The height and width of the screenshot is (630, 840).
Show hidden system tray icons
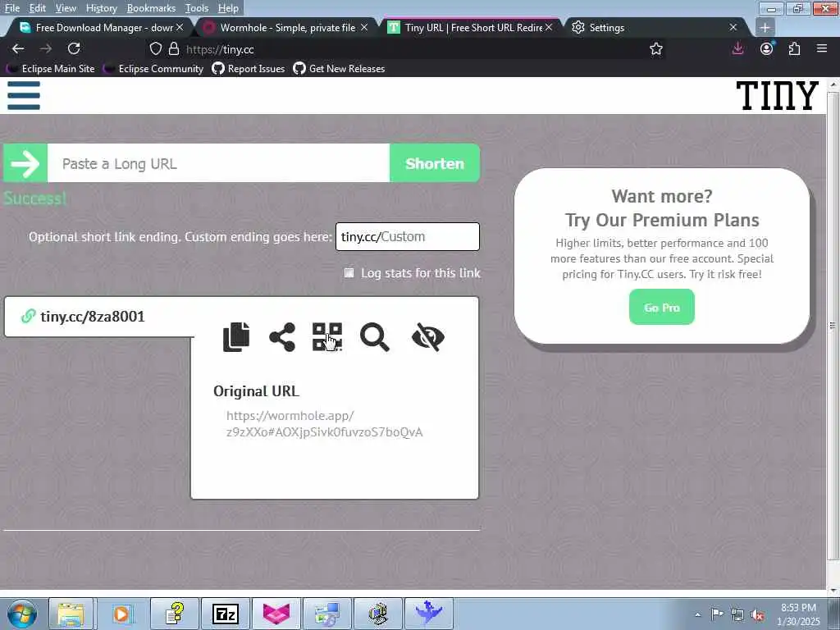pyautogui.click(x=697, y=614)
